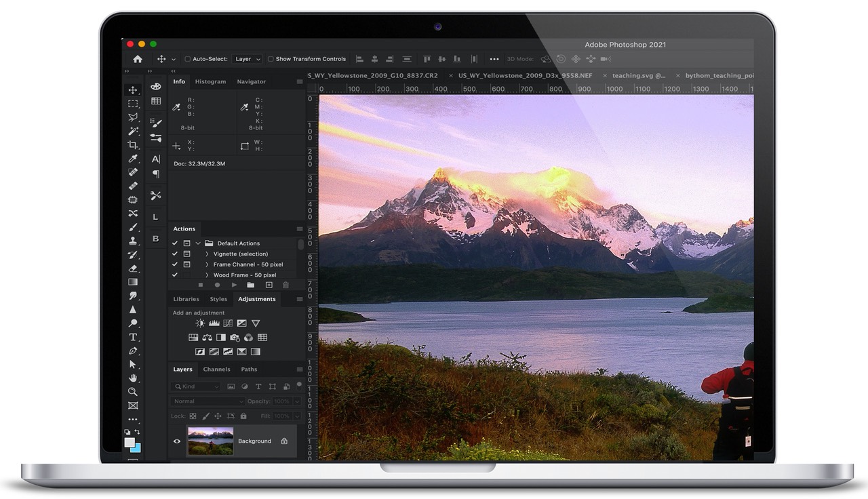The width and height of the screenshot is (868, 499).
Task: Click the Home icon in the options bar
Action: pos(138,59)
